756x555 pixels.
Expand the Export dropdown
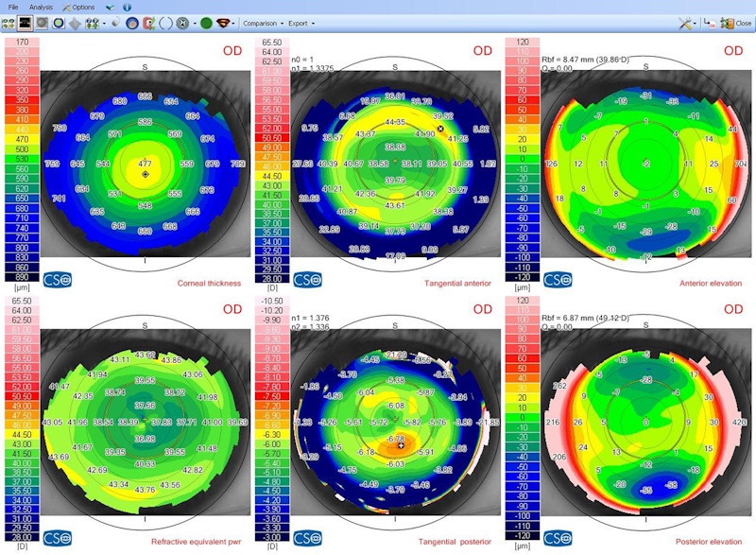pos(301,23)
